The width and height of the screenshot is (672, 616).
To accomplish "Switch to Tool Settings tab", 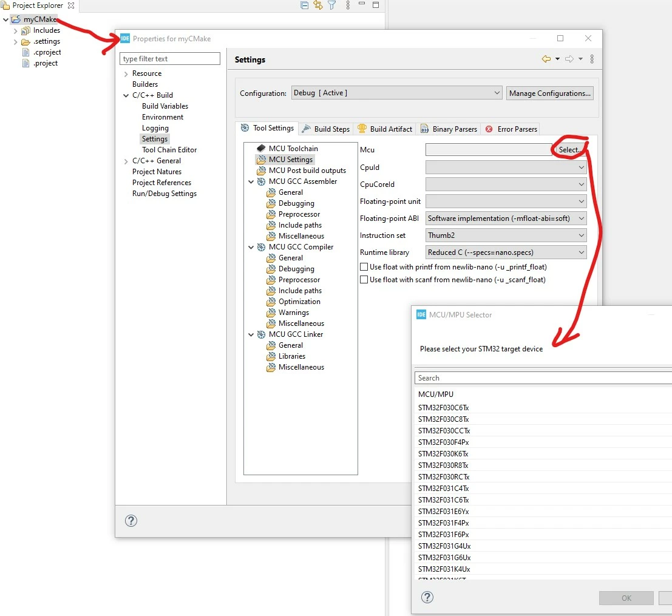I will tap(267, 128).
